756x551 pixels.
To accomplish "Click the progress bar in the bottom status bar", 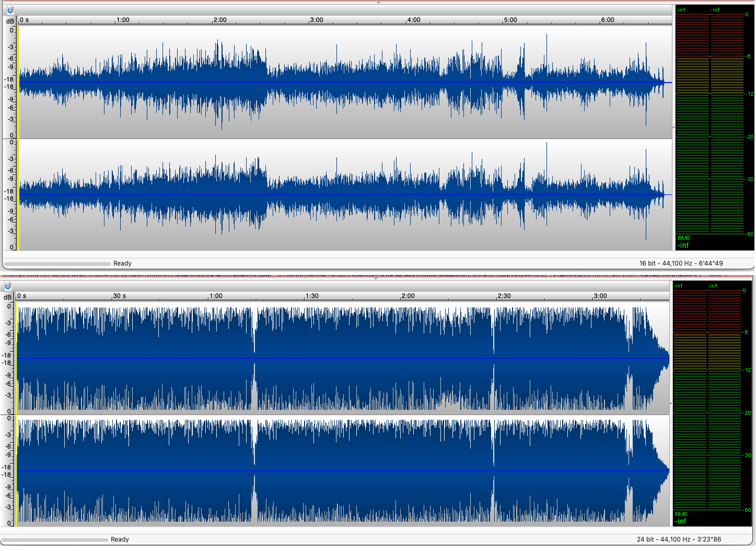I will click(x=55, y=539).
